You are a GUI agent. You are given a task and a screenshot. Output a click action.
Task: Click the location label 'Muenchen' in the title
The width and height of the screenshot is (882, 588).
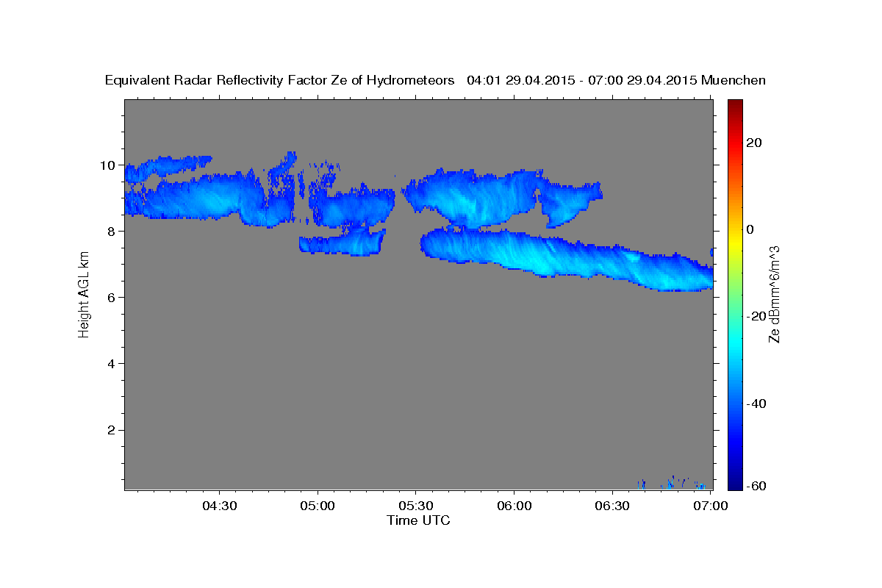(734, 80)
